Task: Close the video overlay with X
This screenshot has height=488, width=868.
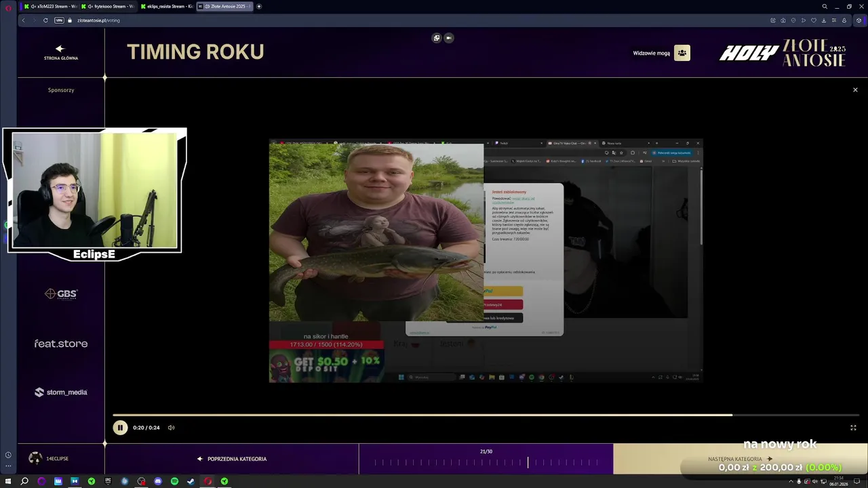Action: pyautogui.click(x=855, y=89)
